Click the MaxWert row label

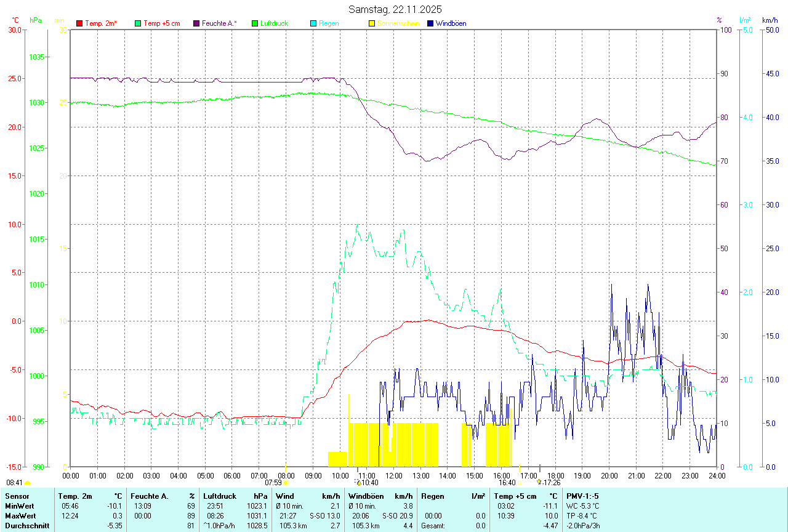point(20,516)
